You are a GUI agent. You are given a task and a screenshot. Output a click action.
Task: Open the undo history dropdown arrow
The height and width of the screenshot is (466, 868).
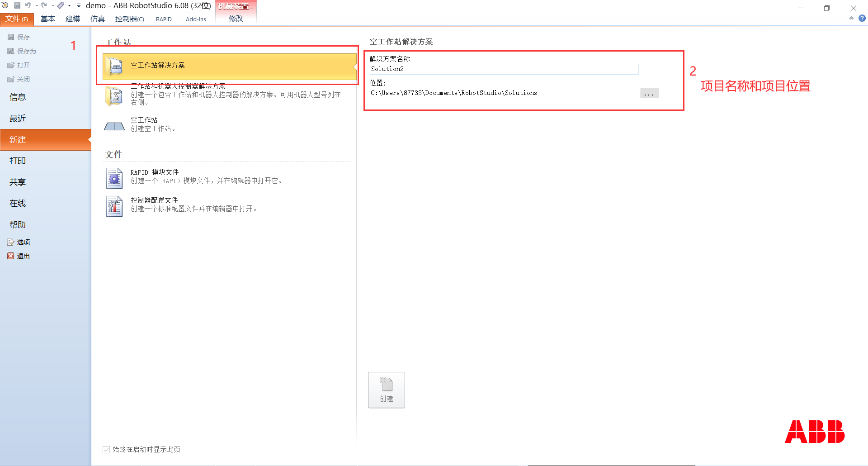tap(37, 6)
